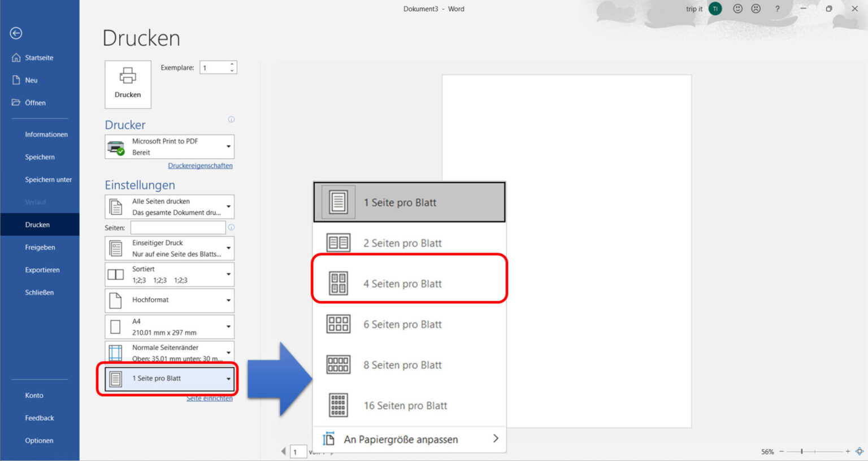This screenshot has height=461, width=868.
Task: Decrease Exemplare with the down arrow
Action: tap(232, 71)
